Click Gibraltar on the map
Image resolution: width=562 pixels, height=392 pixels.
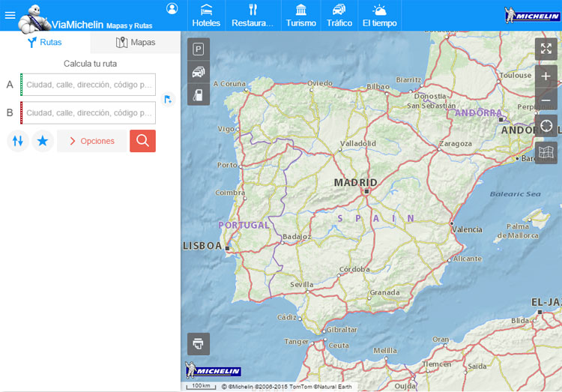pyautogui.click(x=342, y=329)
